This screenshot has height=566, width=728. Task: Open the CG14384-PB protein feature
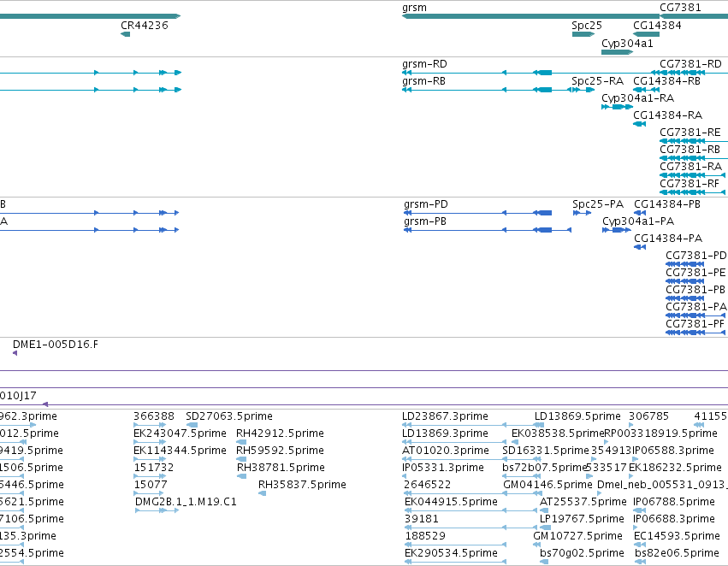[x=640, y=213]
